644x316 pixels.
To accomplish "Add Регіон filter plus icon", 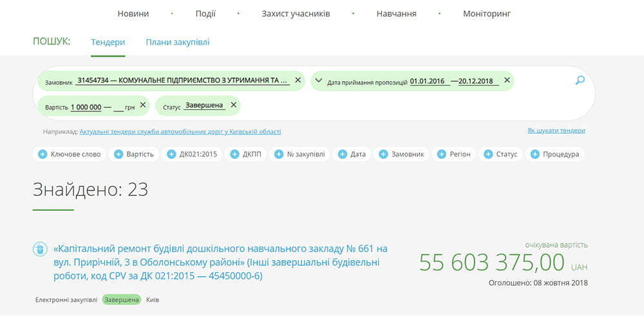I will (442, 154).
